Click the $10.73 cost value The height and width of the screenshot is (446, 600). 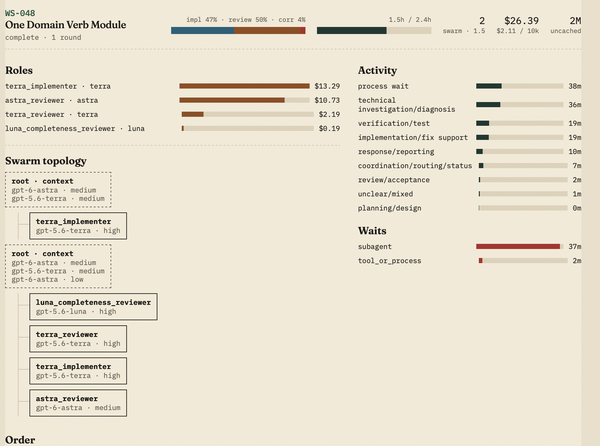tap(327, 100)
